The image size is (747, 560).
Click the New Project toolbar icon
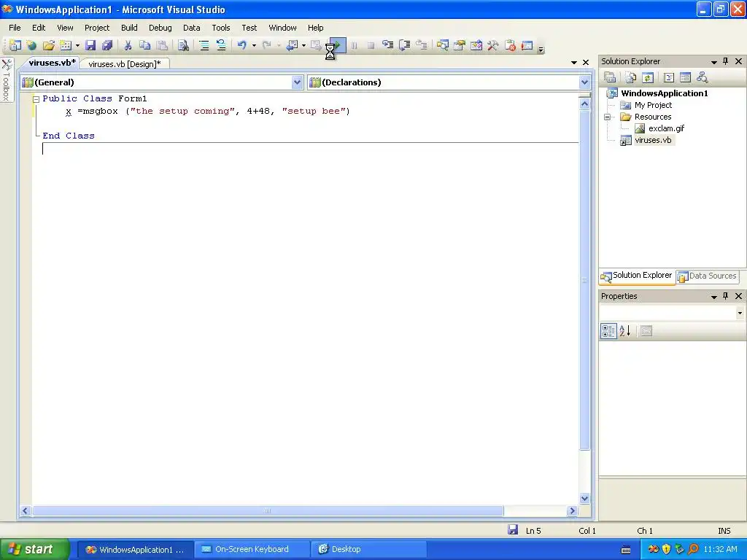click(x=15, y=45)
